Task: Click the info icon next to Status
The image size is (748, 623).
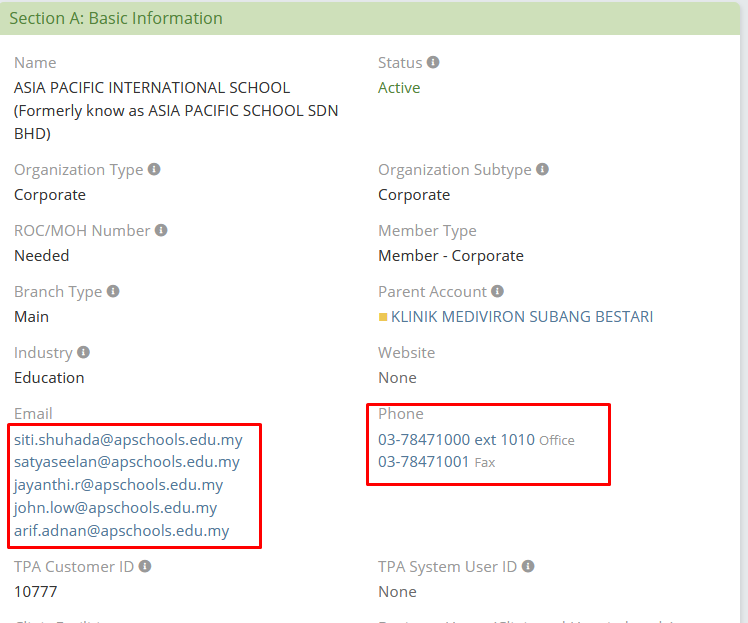Action: coord(433,62)
